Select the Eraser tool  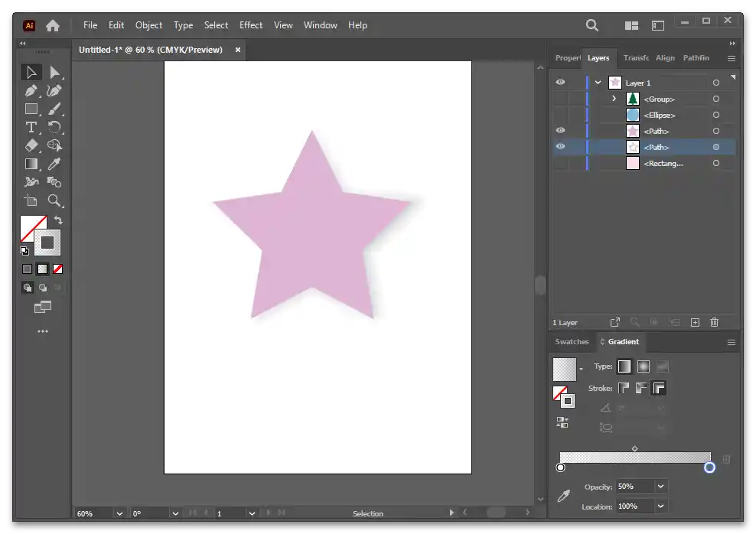pos(31,145)
